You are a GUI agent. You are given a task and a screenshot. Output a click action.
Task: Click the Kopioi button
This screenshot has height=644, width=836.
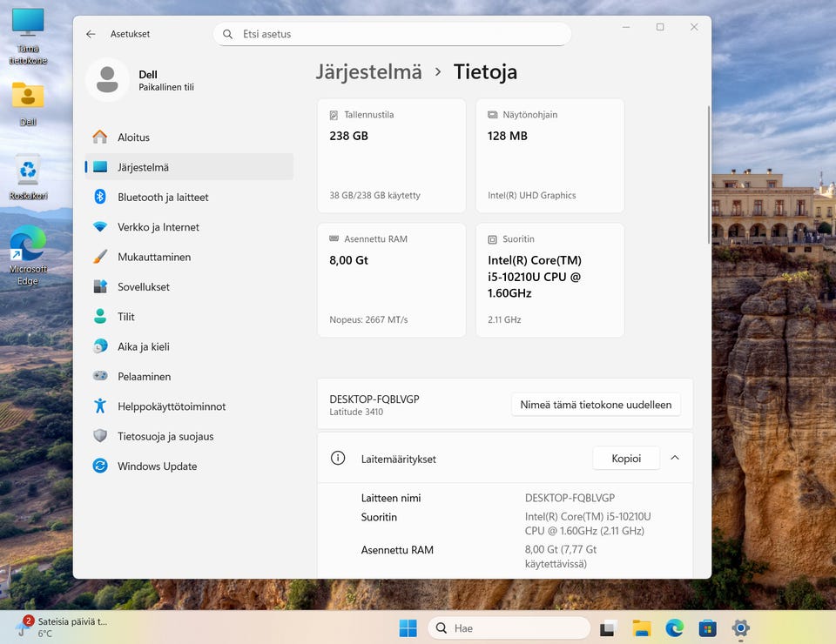625,459
